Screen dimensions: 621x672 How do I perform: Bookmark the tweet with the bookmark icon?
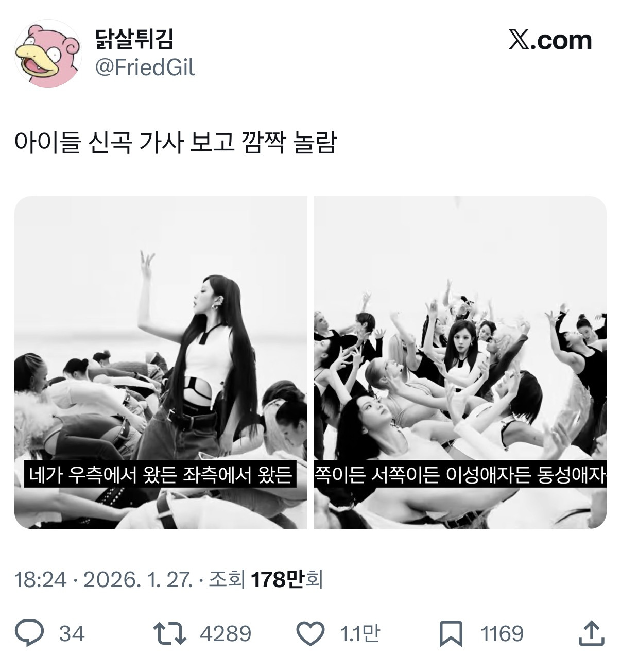[451, 634]
